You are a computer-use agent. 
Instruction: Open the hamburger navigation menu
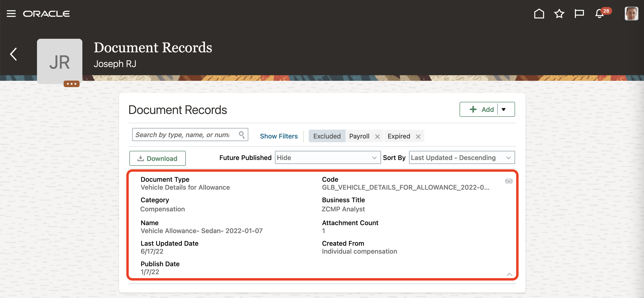11,14
